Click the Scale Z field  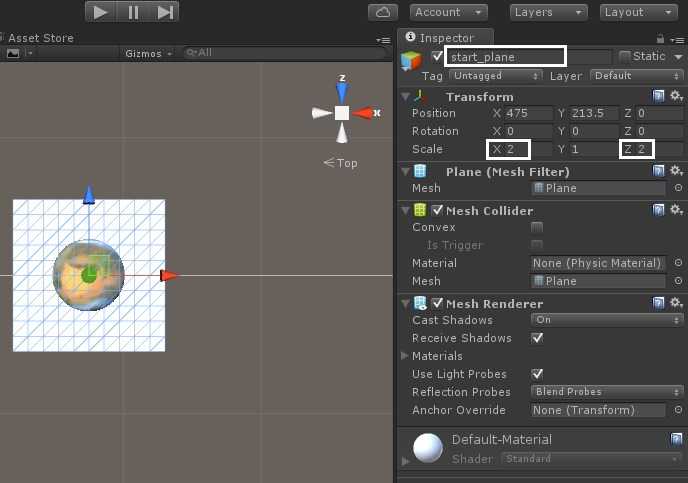click(x=659, y=149)
